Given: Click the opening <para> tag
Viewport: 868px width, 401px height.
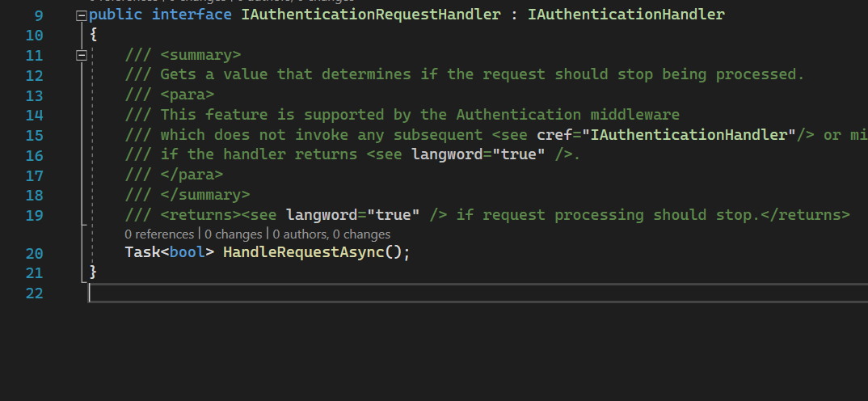Looking at the screenshot, I should pyautogui.click(x=188, y=95).
